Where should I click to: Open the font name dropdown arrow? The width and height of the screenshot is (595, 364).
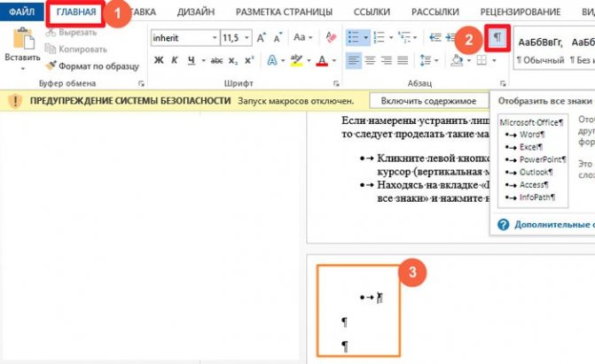coord(215,38)
